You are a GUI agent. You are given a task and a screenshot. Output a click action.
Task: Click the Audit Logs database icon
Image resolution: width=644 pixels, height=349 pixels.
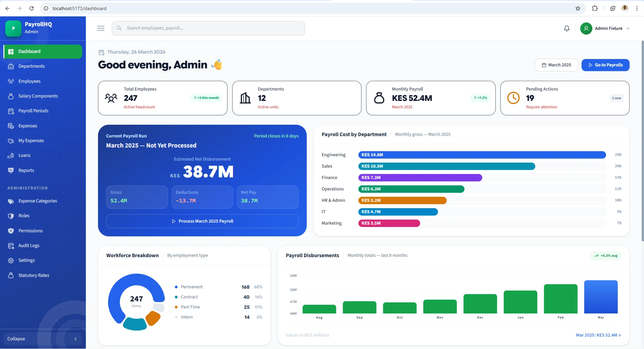11,246
